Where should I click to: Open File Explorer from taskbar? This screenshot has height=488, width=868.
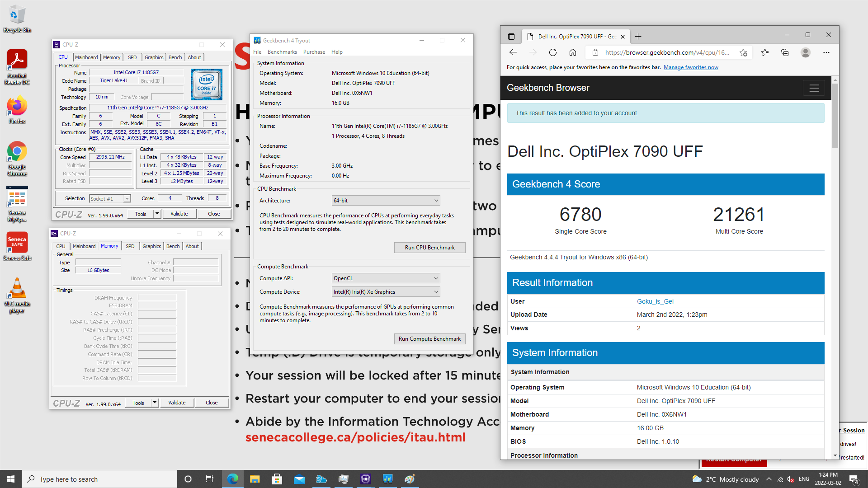[255, 479]
